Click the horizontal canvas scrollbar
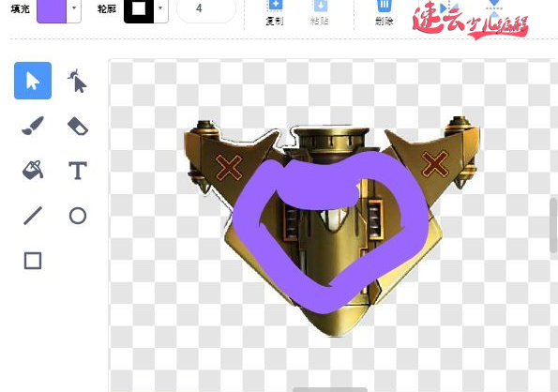The width and height of the screenshot is (558, 392). 330,390
